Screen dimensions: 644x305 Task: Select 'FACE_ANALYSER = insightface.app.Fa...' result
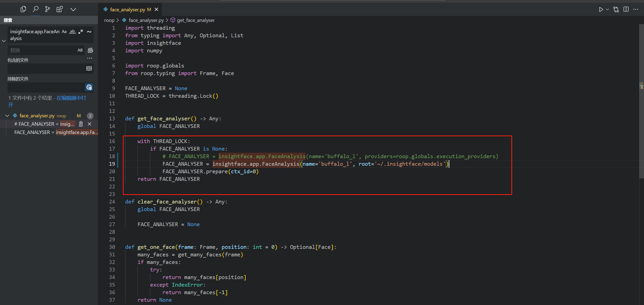56,132
